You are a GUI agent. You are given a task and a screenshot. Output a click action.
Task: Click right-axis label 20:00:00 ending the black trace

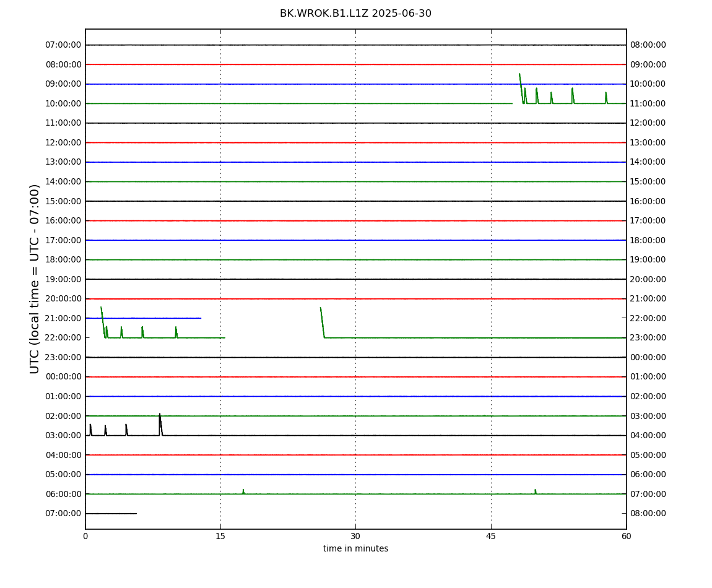[x=648, y=279]
